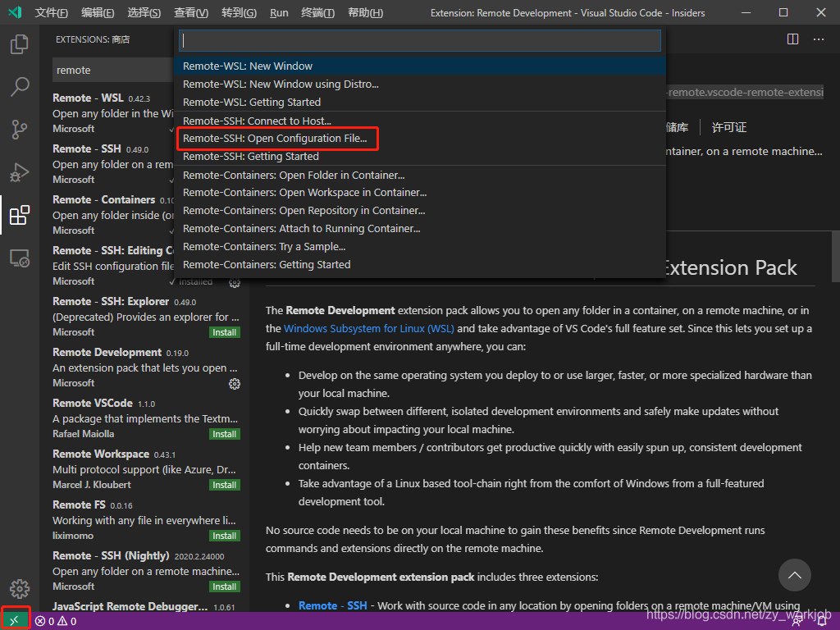Select Remote-SSH: Open Configuration File...
This screenshot has height=630, width=840.
420,138
